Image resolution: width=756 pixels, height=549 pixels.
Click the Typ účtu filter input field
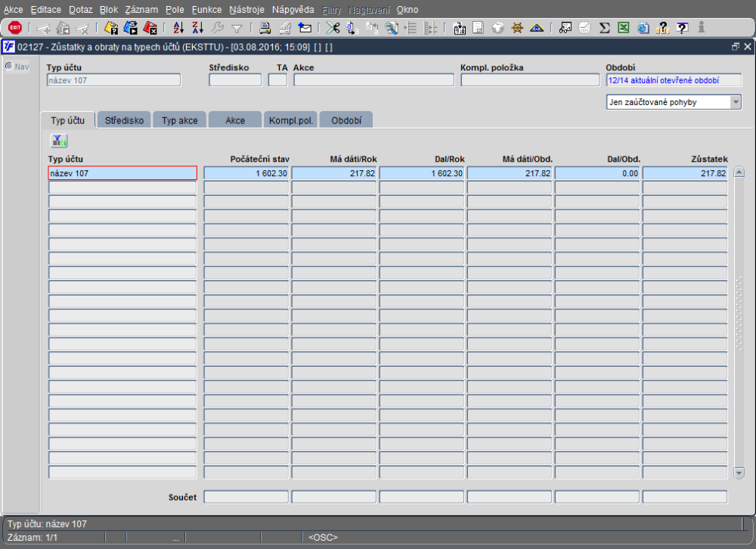tap(114, 80)
